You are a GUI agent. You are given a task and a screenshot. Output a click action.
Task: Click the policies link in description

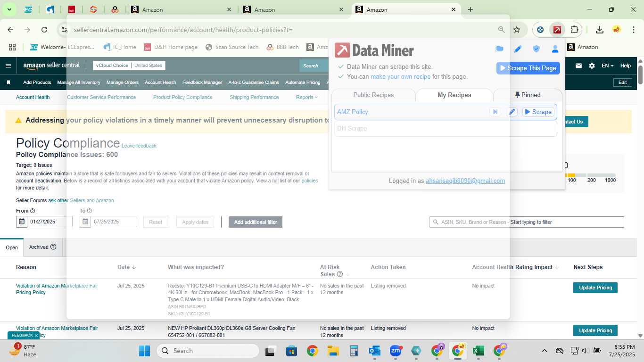(x=310, y=181)
